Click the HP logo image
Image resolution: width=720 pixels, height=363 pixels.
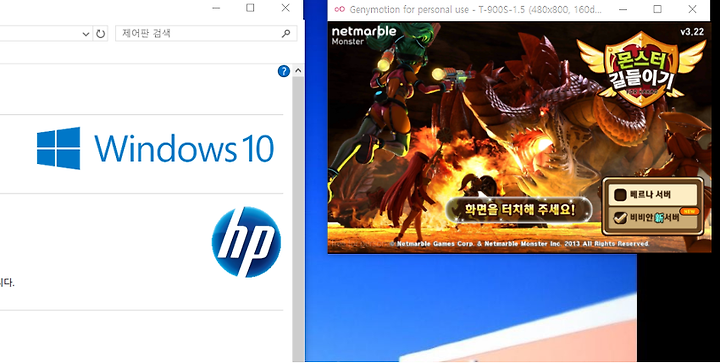click(x=246, y=242)
